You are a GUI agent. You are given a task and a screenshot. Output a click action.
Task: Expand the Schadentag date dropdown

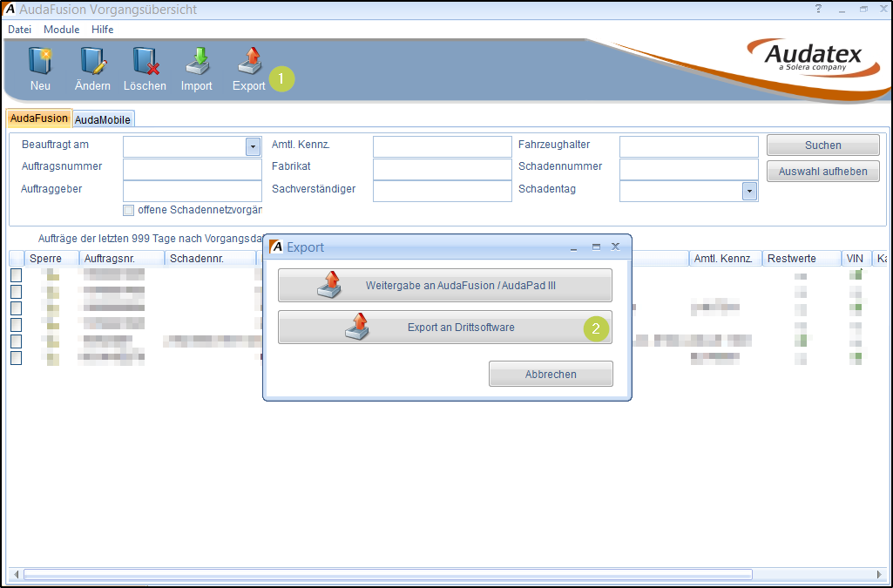(x=749, y=191)
